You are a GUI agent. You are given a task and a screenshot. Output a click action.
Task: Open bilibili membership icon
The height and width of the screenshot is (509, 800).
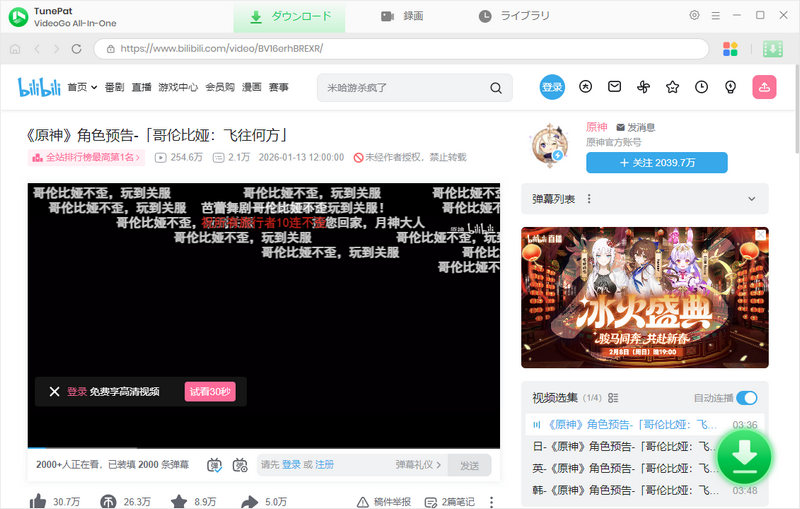[585, 87]
